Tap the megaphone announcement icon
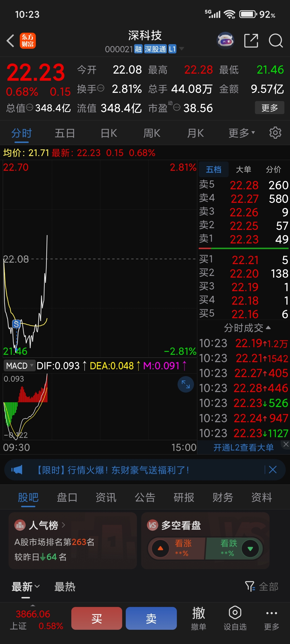Viewport: 290px width, 644px height. (x=17, y=470)
